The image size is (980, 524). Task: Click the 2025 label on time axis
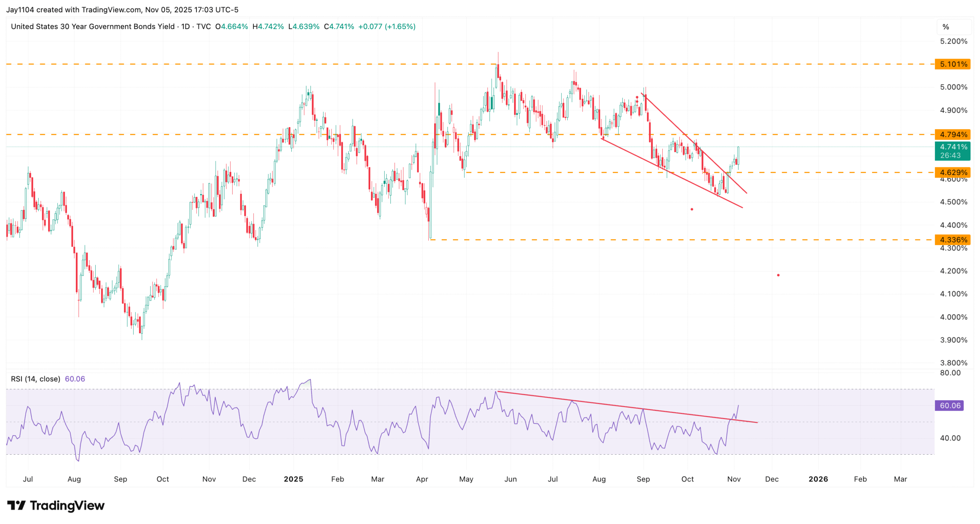click(293, 479)
